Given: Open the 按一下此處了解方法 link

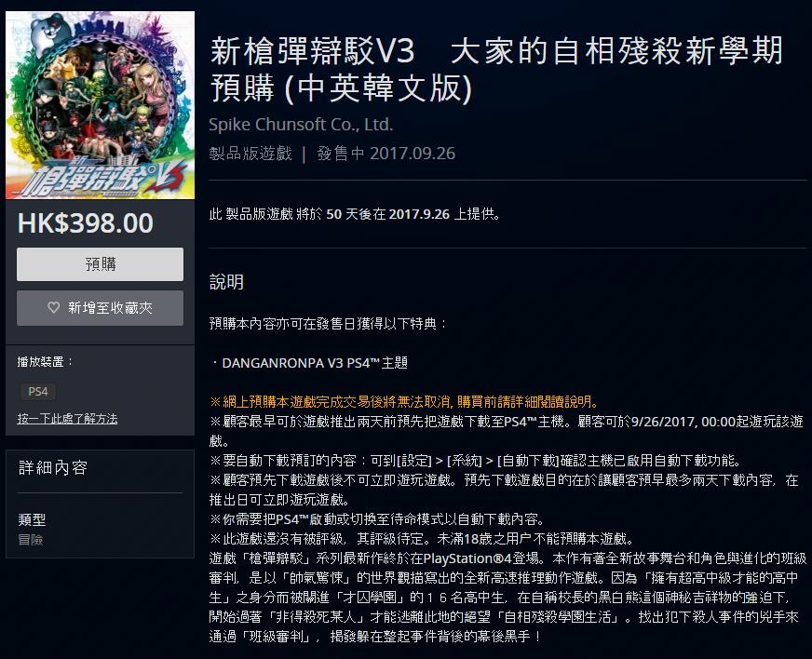Looking at the screenshot, I should [x=67, y=418].
